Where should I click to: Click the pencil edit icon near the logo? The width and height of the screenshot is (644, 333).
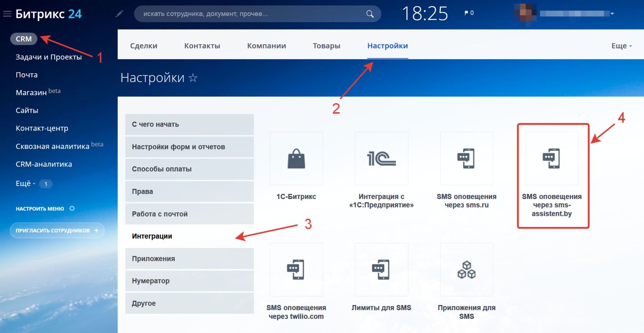tap(119, 14)
